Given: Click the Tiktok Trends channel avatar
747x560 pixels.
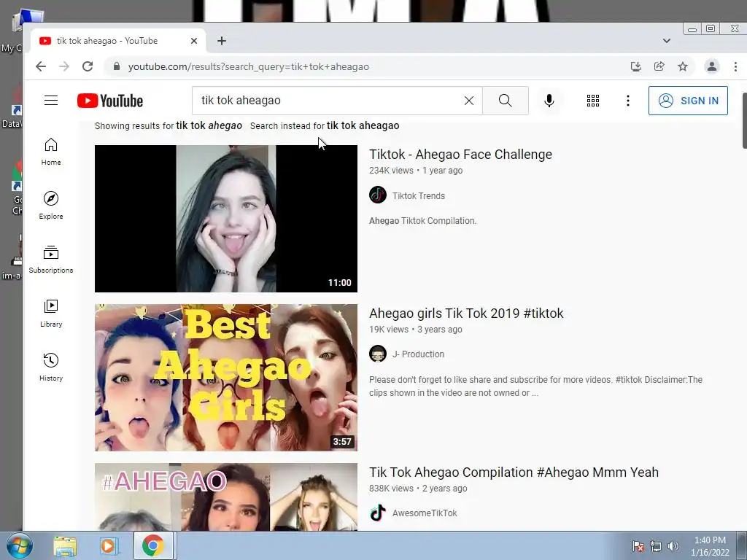Looking at the screenshot, I should click(378, 195).
